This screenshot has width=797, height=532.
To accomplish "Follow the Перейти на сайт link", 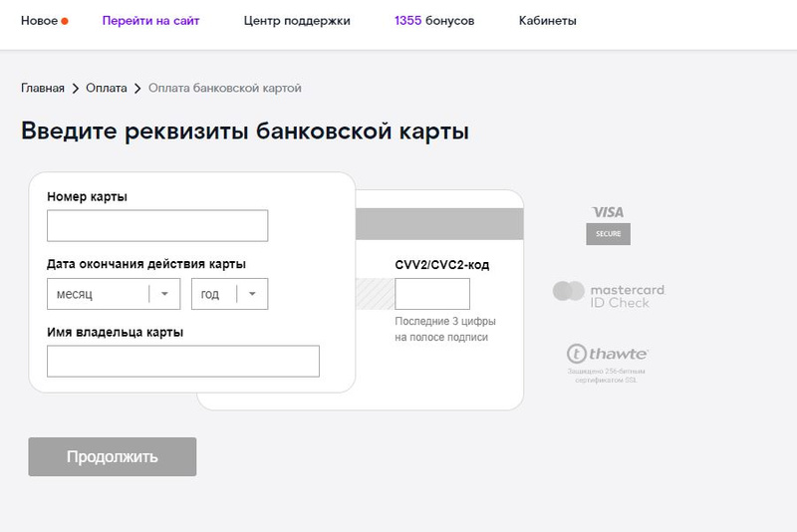I will (x=150, y=21).
